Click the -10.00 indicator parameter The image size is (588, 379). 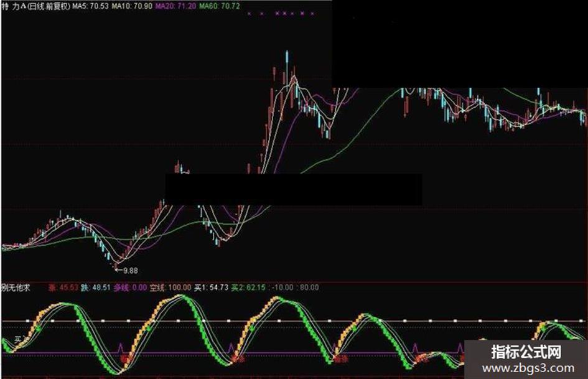282,288
